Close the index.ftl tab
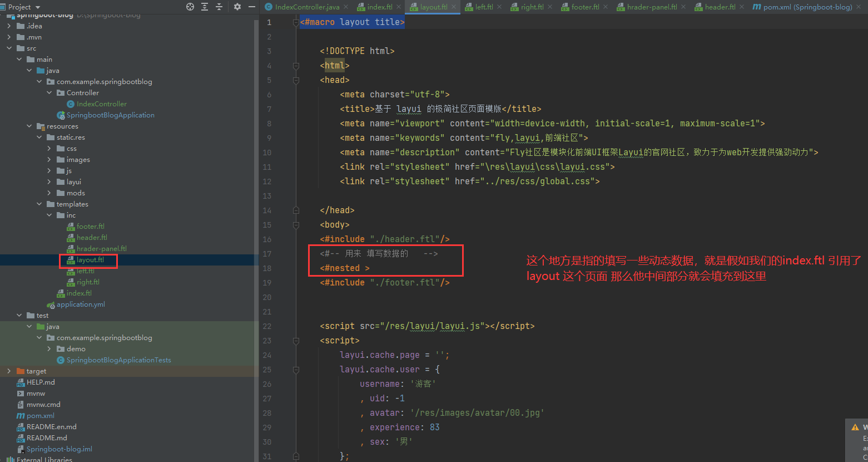 [x=399, y=7]
